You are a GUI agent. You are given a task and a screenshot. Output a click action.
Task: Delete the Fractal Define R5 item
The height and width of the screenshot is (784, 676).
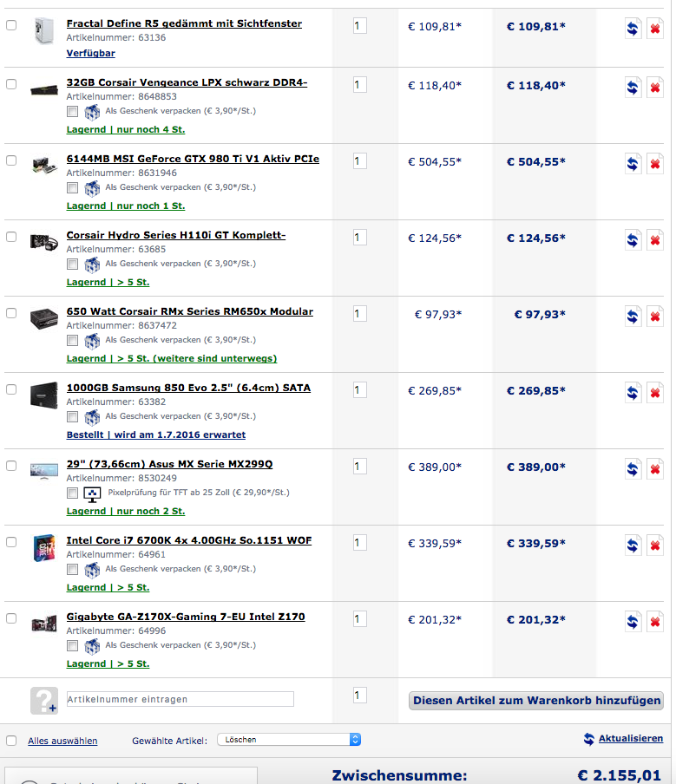tap(655, 29)
